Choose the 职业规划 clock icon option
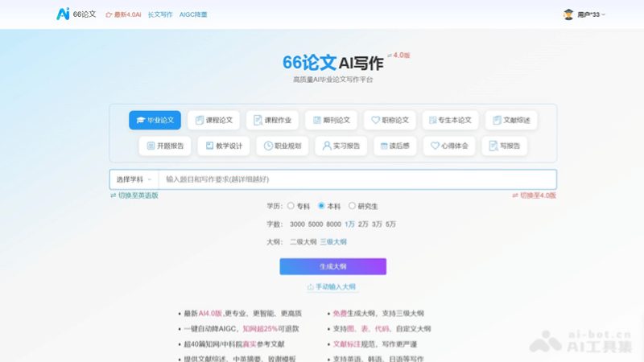The width and height of the screenshot is (644, 362). [282, 146]
